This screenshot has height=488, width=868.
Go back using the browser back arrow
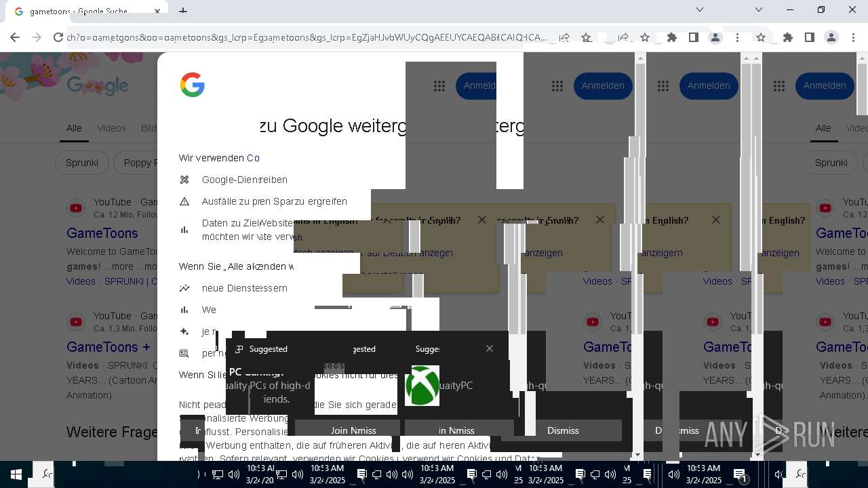[x=15, y=38]
